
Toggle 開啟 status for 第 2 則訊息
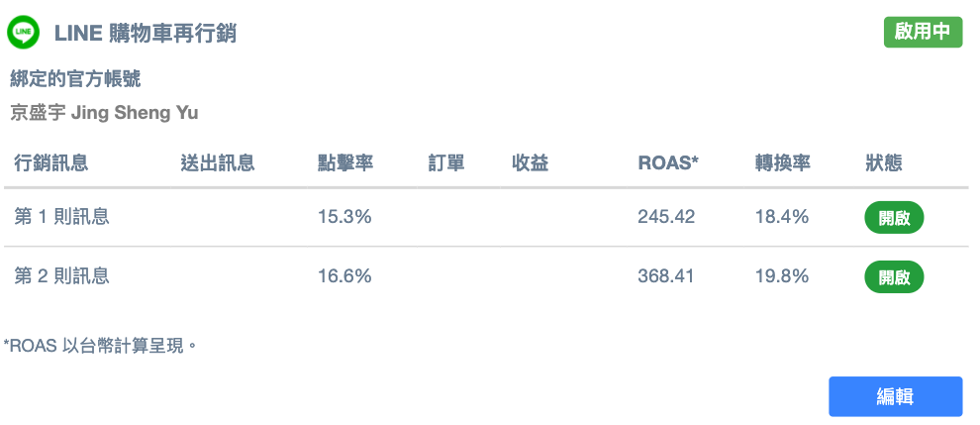[x=894, y=277]
